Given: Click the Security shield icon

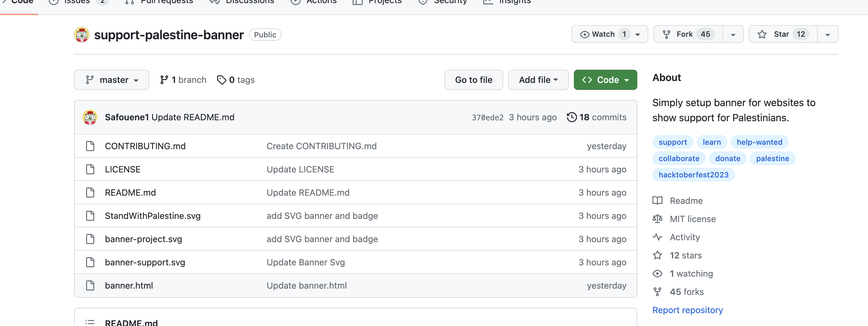Looking at the screenshot, I should (x=423, y=2).
